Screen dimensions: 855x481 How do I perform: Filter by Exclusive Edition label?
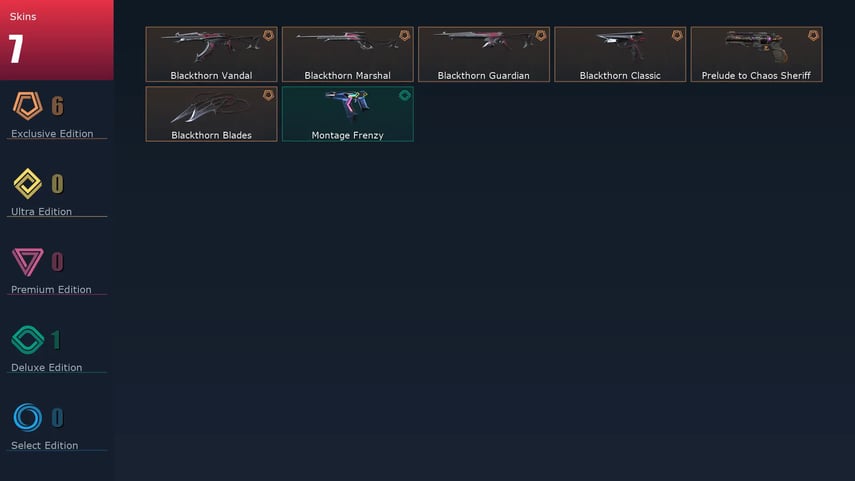coord(52,134)
